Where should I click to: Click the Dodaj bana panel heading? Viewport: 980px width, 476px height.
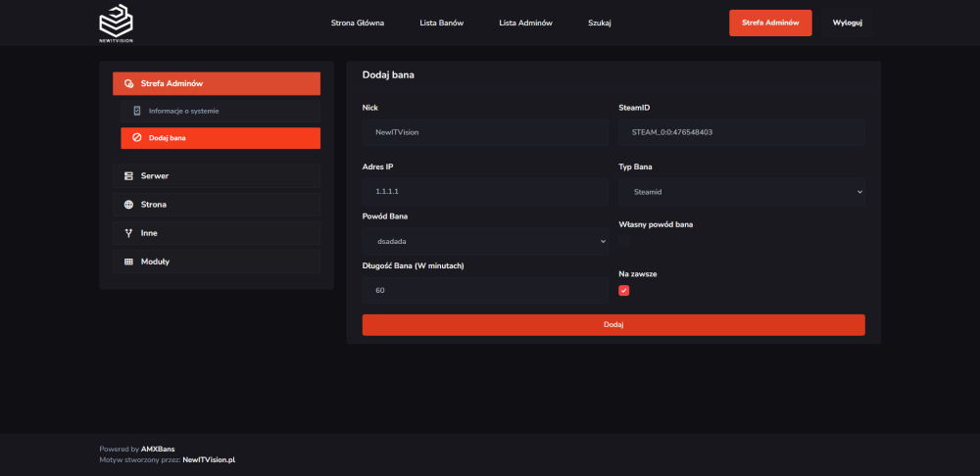coord(388,75)
